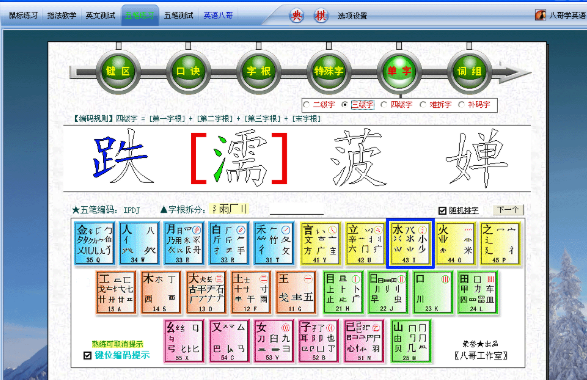Disable the 键位编码提示 checkbox
The height and width of the screenshot is (380, 587).
pos(87,355)
